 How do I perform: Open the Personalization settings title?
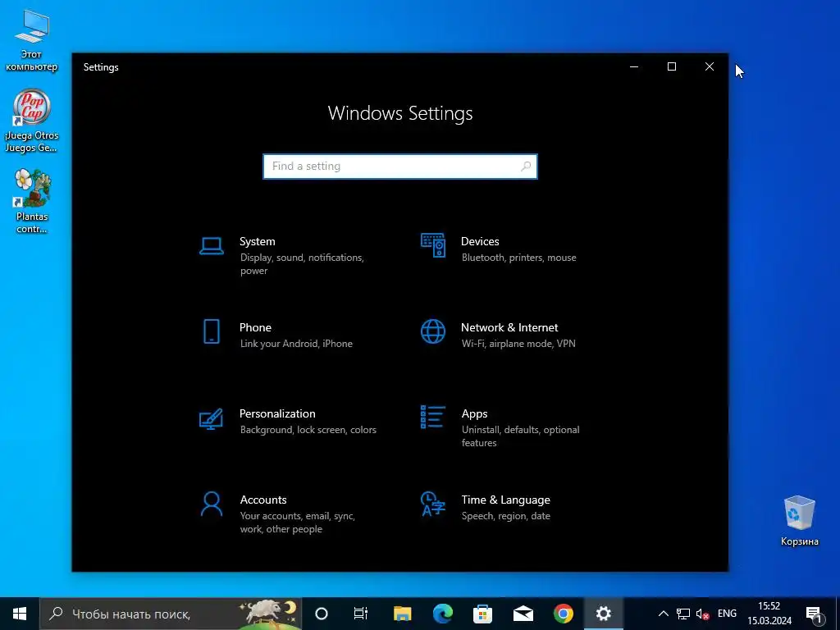(277, 414)
